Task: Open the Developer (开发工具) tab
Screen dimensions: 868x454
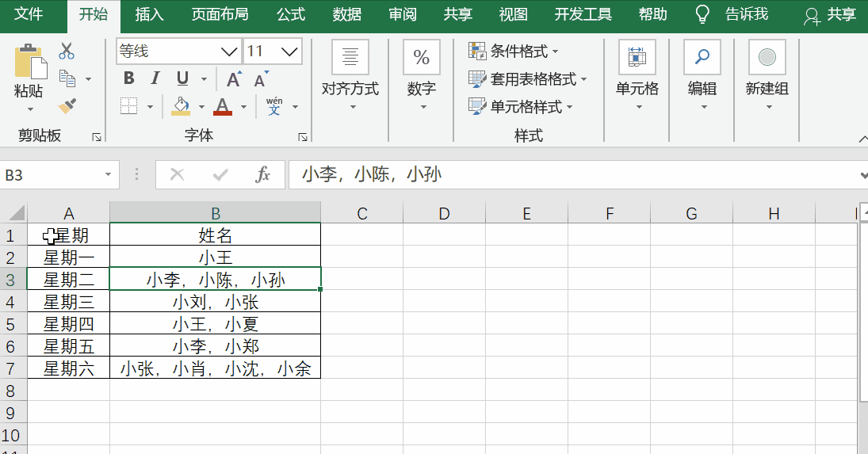Action: (583, 13)
